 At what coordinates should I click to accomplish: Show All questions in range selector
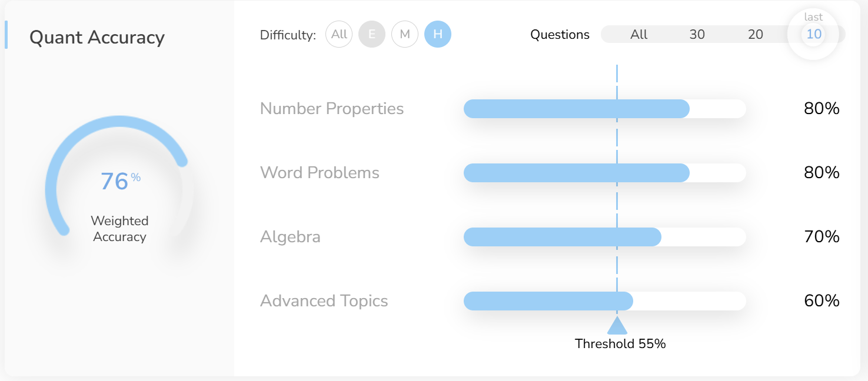coord(638,35)
